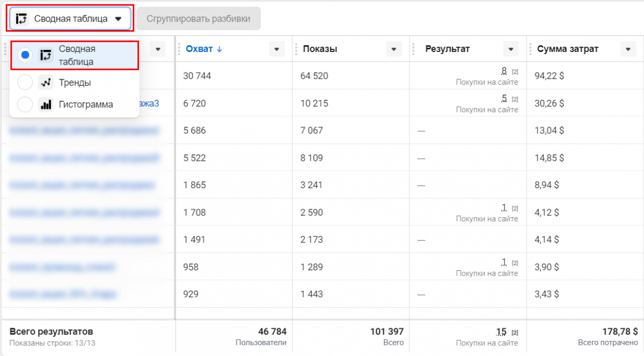Click the cost cell 94,22 $

[550, 76]
